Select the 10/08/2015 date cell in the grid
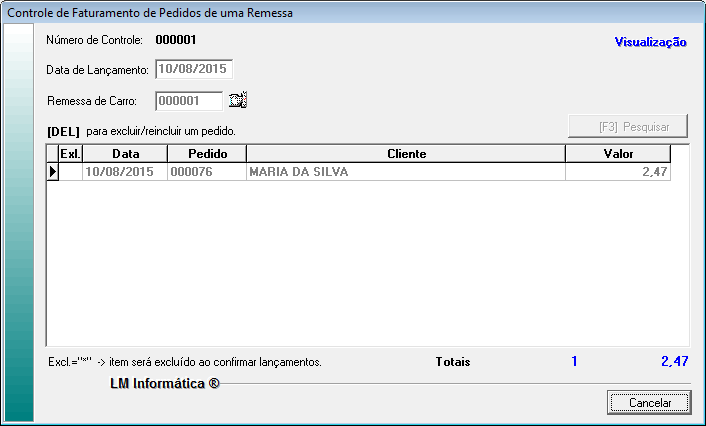 click(125, 172)
